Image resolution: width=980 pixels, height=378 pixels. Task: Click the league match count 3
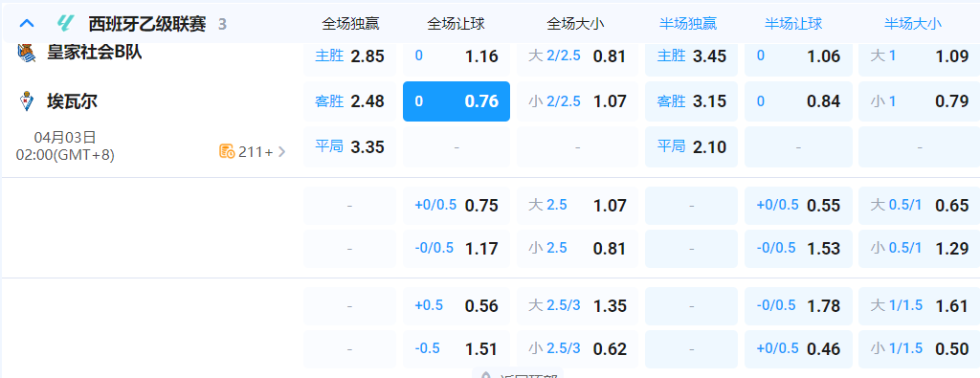(222, 25)
